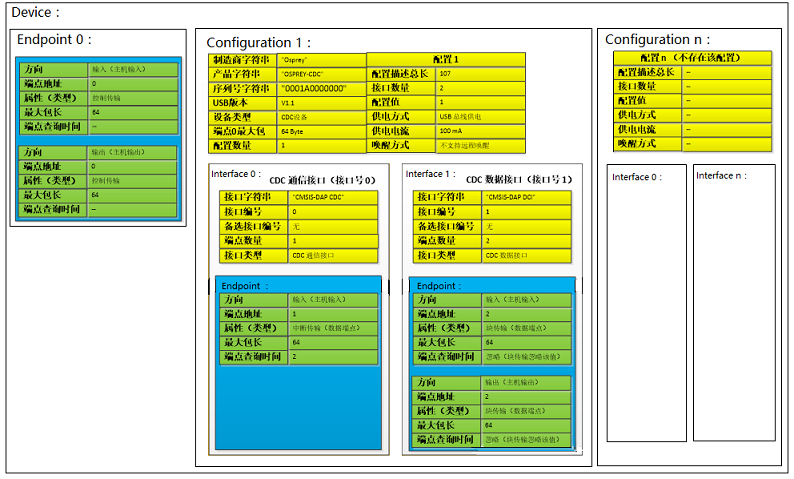
Task: Click the 配置 n （不存在该配置） header
Action: tap(691, 58)
